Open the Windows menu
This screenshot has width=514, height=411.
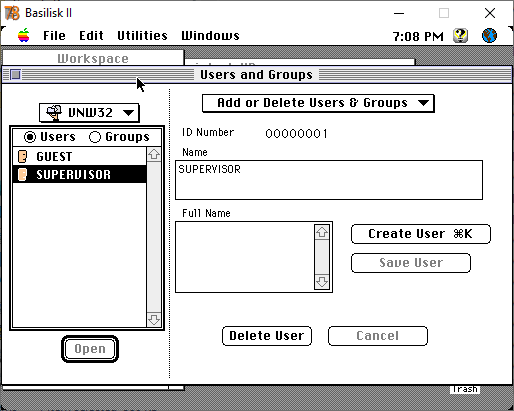[210, 36]
